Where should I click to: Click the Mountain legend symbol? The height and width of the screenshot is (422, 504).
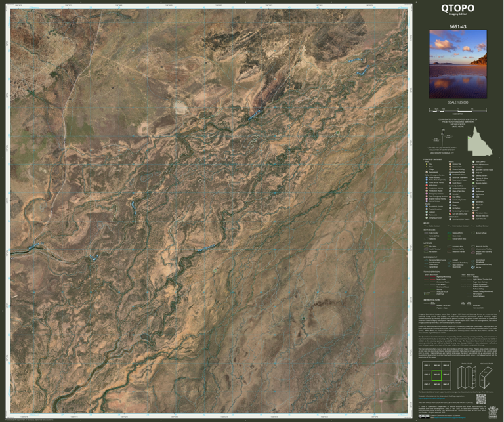pyautogui.click(x=473, y=205)
